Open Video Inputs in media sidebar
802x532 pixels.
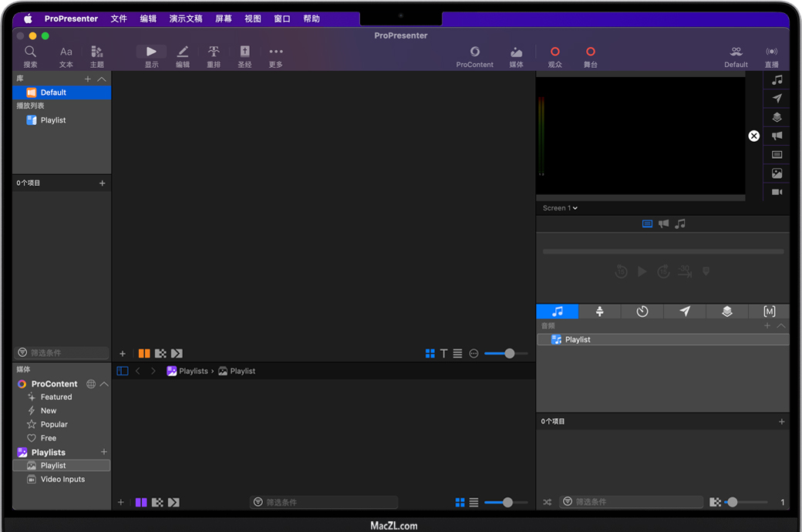[x=62, y=479]
